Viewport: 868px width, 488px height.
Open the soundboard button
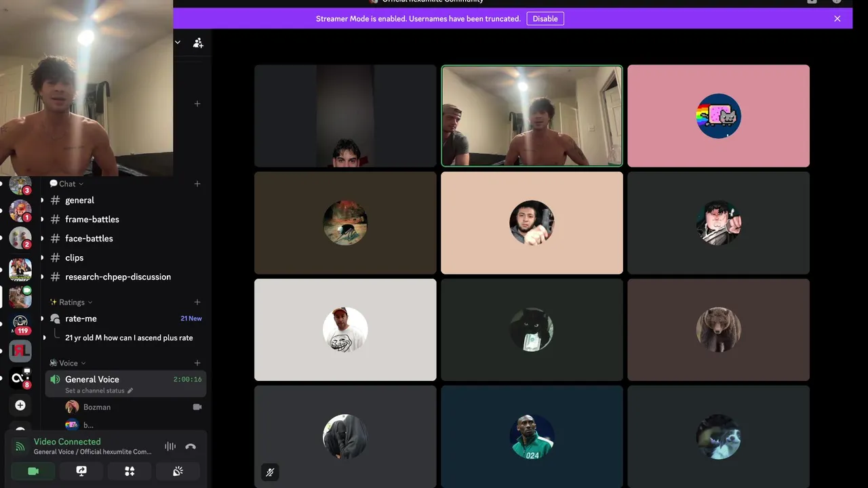[178, 471]
